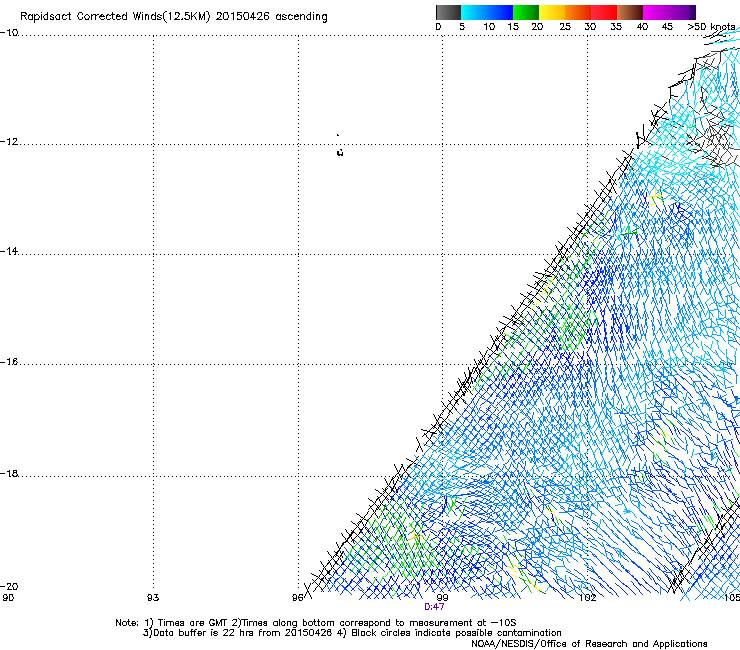Click the red 30-35 knots legend swatch
This screenshot has width=740, height=650.
click(x=604, y=12)
